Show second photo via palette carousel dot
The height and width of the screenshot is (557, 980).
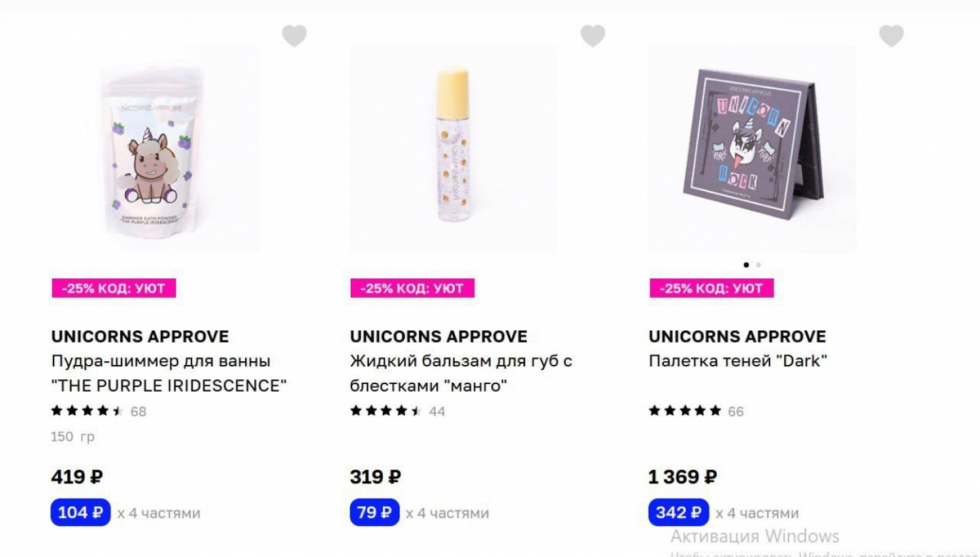(759, 265)
